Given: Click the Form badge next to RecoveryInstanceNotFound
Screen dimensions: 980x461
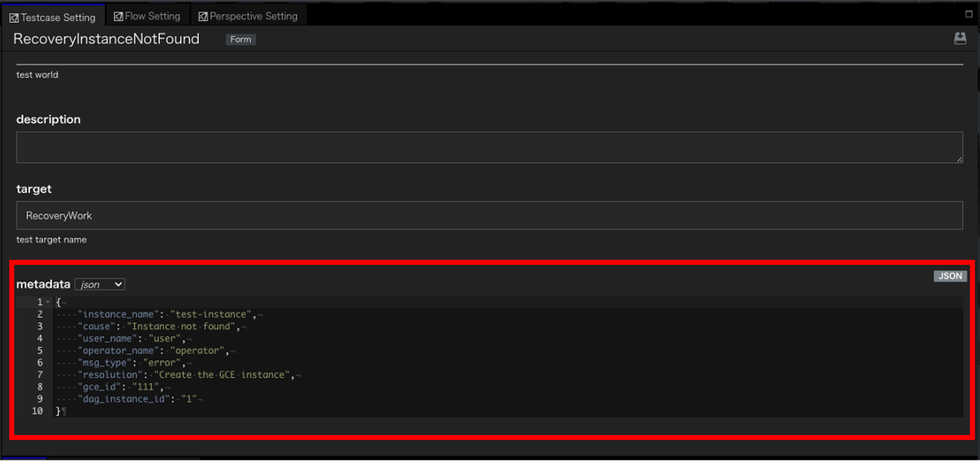Looking at the screenshot, I should point(240,39).
